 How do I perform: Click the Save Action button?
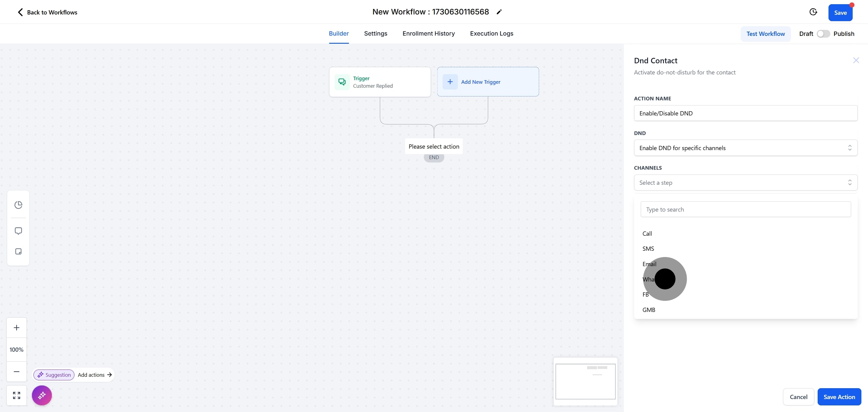coord(839,397)
